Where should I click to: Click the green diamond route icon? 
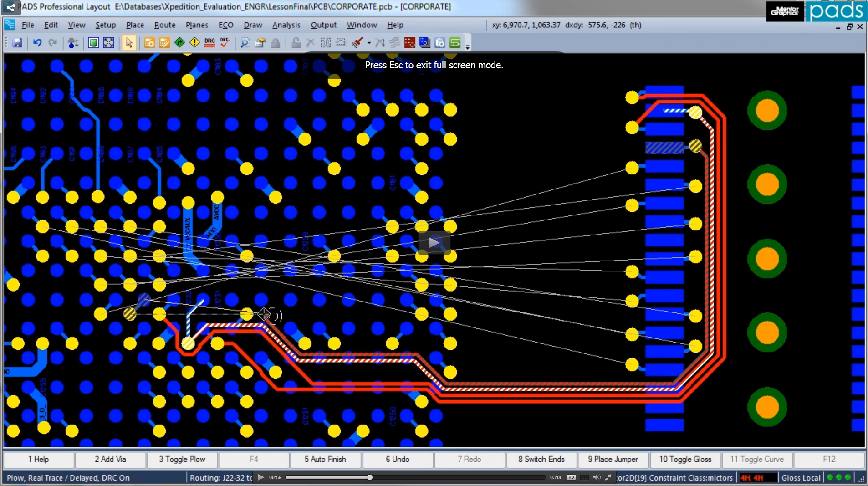tap(179, 43)
